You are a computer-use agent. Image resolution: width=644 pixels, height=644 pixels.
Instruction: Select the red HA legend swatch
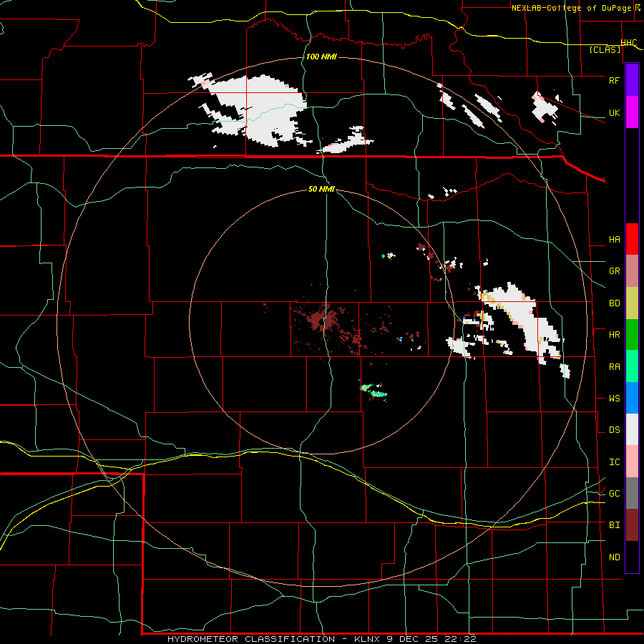(632, 239)
